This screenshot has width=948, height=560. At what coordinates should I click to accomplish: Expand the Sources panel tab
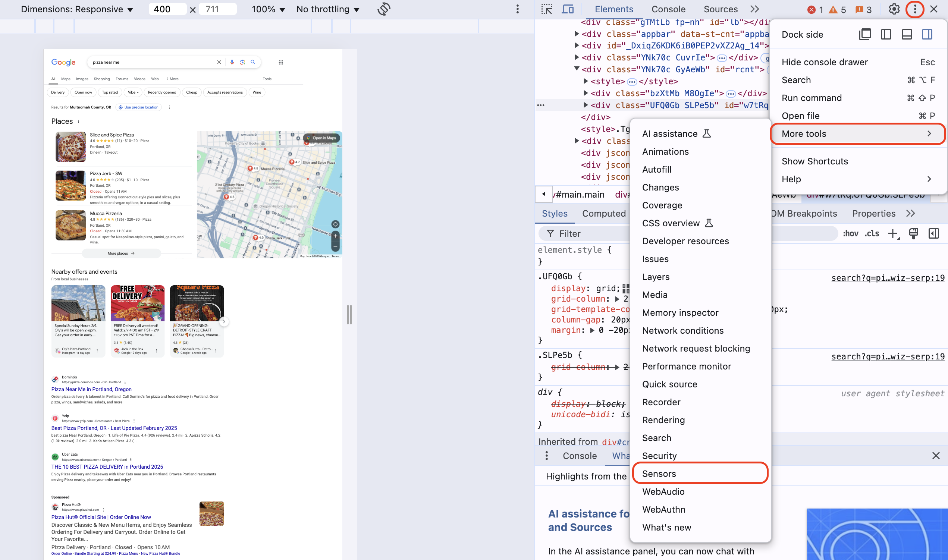(x=721, y=9)
